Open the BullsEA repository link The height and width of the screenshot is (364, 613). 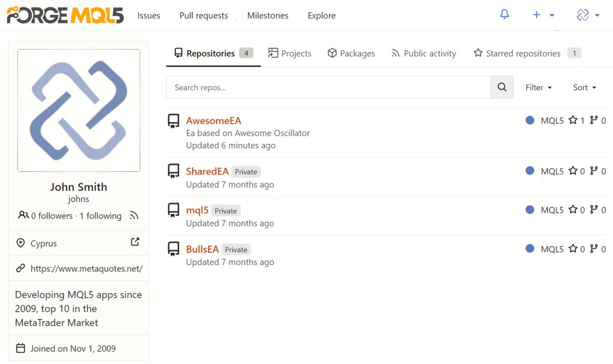pyautogui.click(x=202, y=249)
